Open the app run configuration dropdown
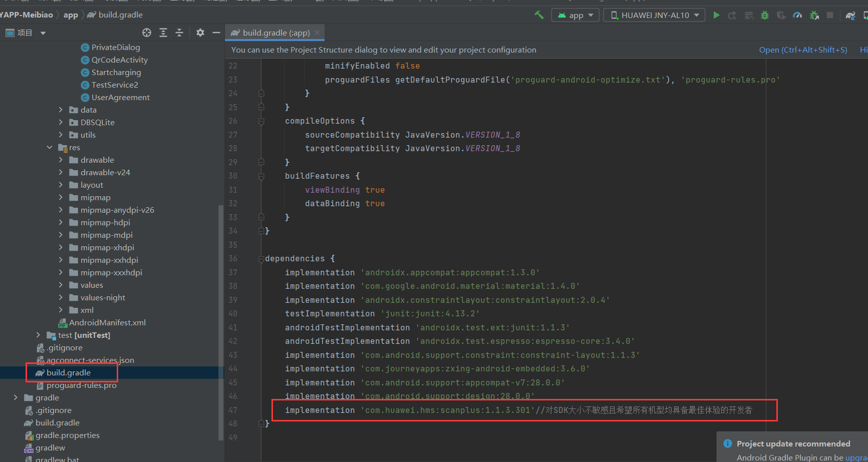Image resolution: width=868 pixels, height=462 pixels. [x=575, y=15]
